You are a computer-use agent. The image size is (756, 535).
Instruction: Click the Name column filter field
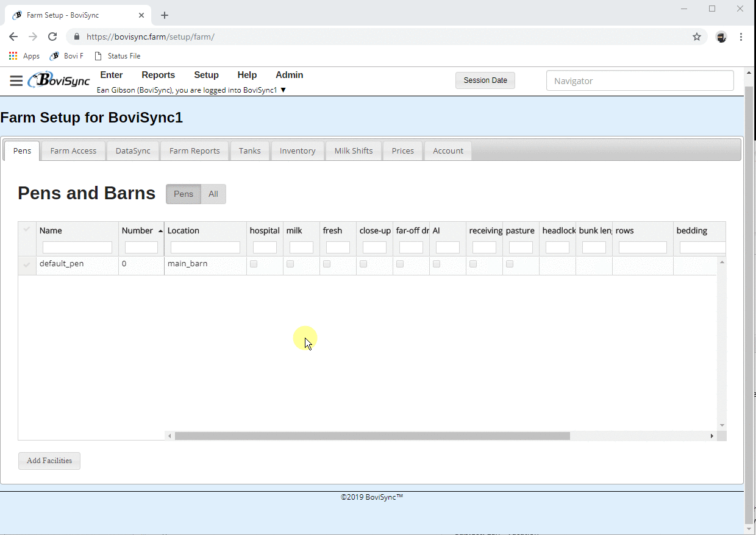coord(77,247)
